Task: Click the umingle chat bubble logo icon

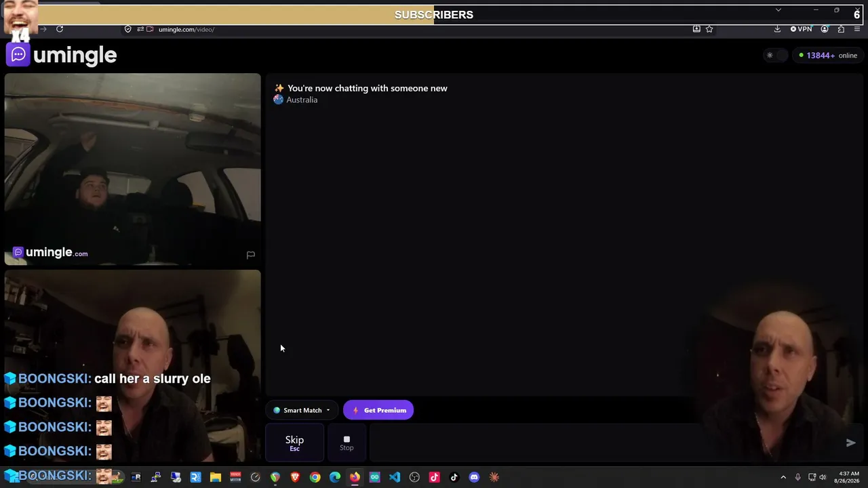Action: pyautogui.click(x=18, y=55)
